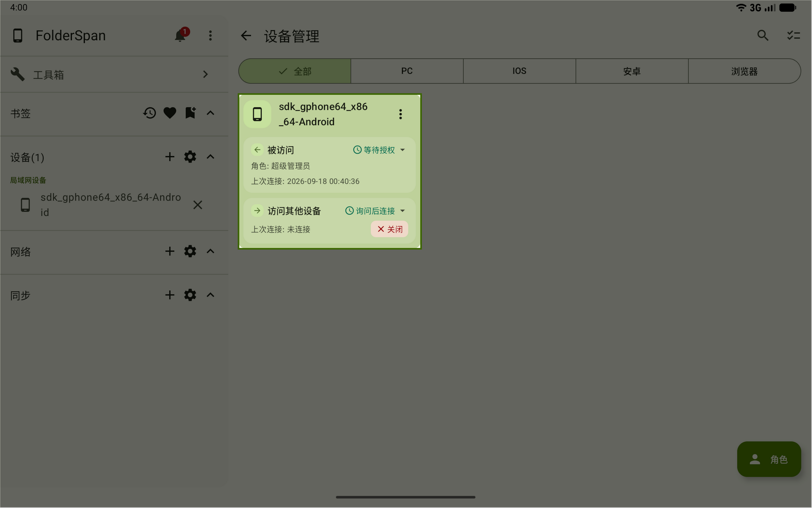Open device section settings gear

click(x=190, y=157)
